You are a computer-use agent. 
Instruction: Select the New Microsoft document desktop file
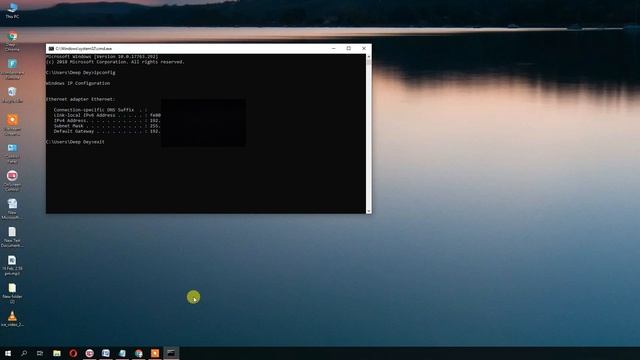tap(12, 209)
